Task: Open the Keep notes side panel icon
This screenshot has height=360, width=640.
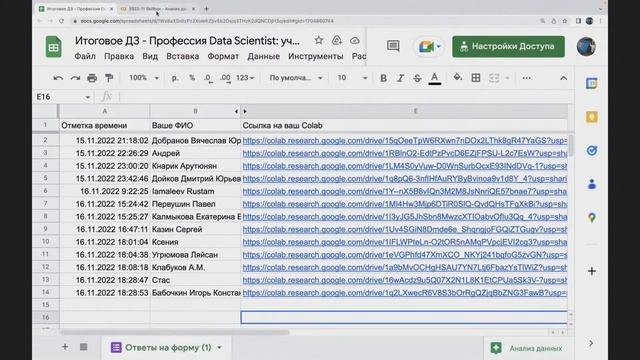Action: click(x=592, y=117)
